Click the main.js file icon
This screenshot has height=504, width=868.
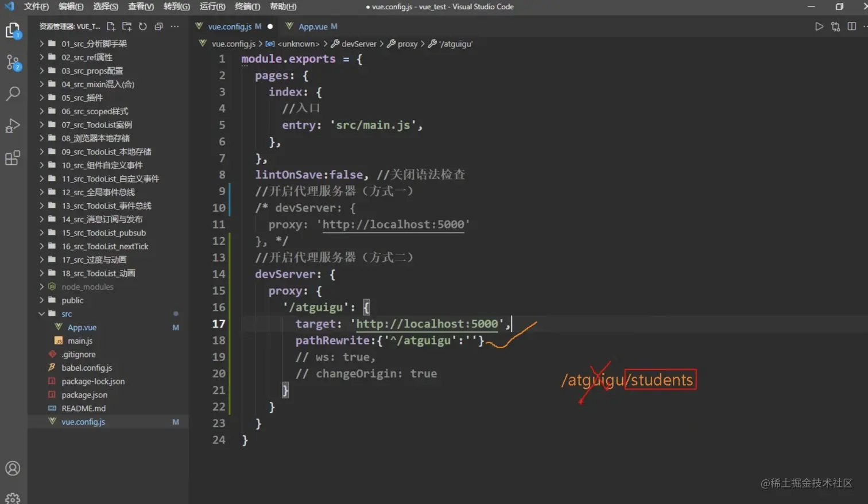point(58,340)
